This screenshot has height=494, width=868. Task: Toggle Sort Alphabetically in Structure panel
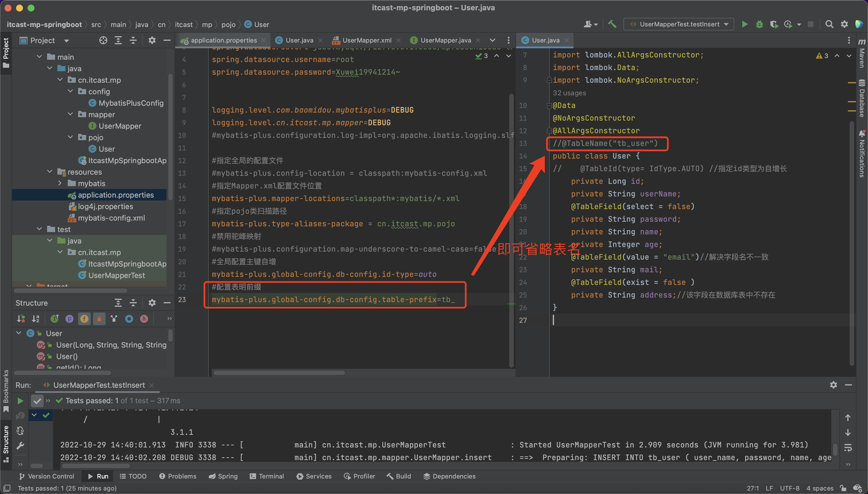[36, 319]
